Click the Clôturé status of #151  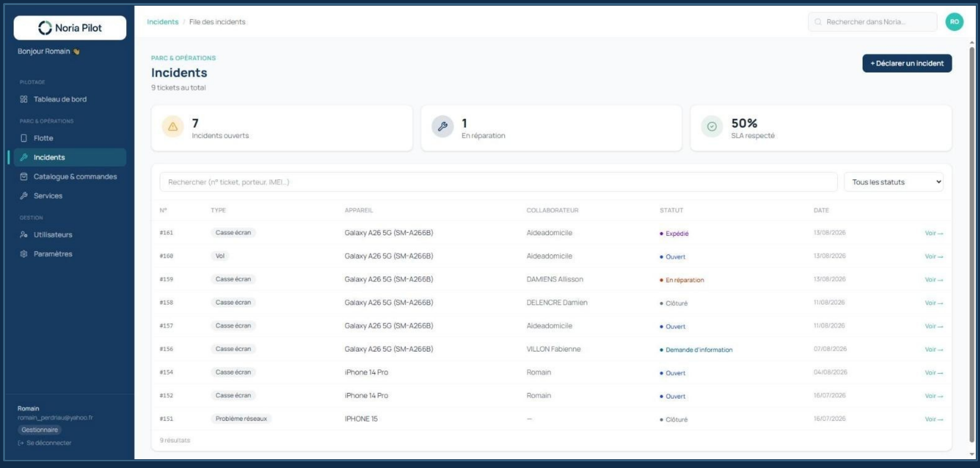coord(673,420)
